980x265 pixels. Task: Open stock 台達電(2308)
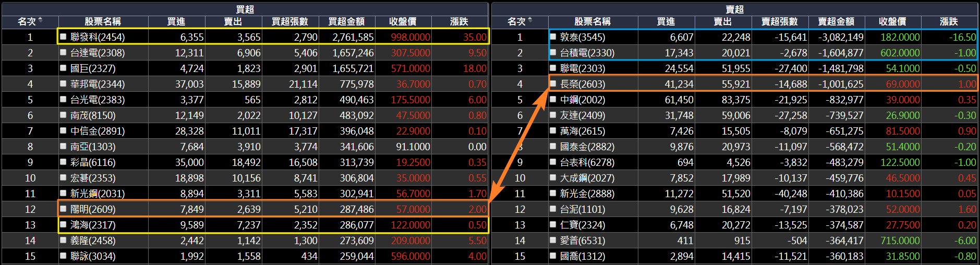[x=98, y=53]
